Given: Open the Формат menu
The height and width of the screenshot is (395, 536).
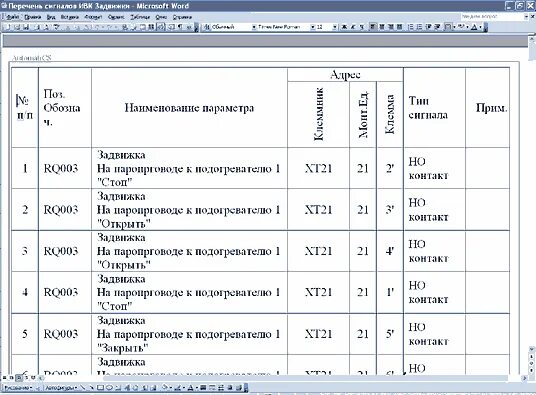Looking at the screenshot, I should point(93,17).
